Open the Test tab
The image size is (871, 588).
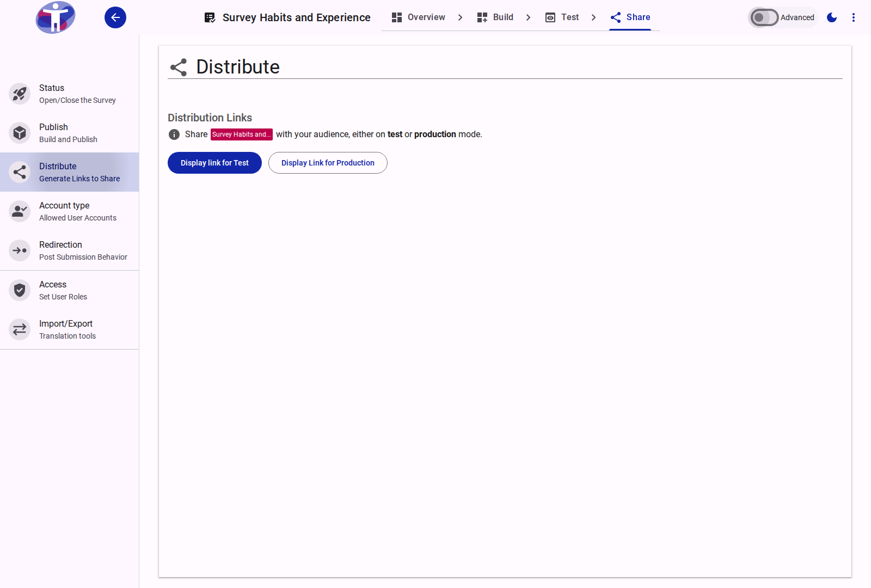tap(562, 17)
